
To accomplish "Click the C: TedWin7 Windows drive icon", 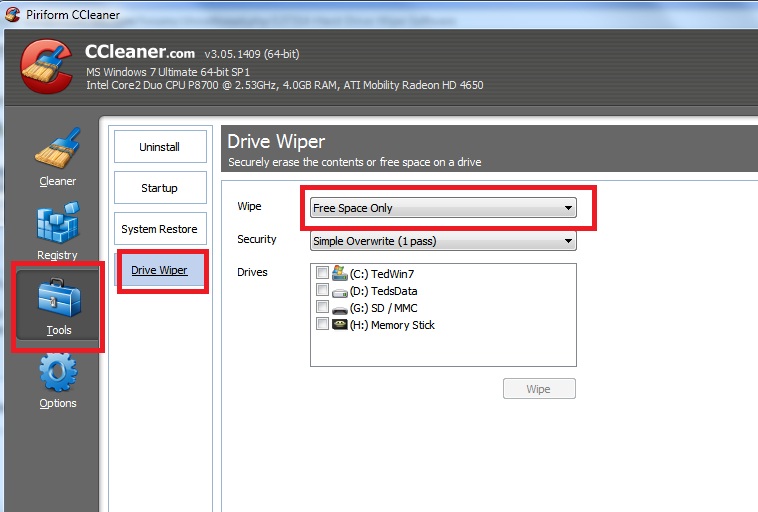I will [339, 273].
